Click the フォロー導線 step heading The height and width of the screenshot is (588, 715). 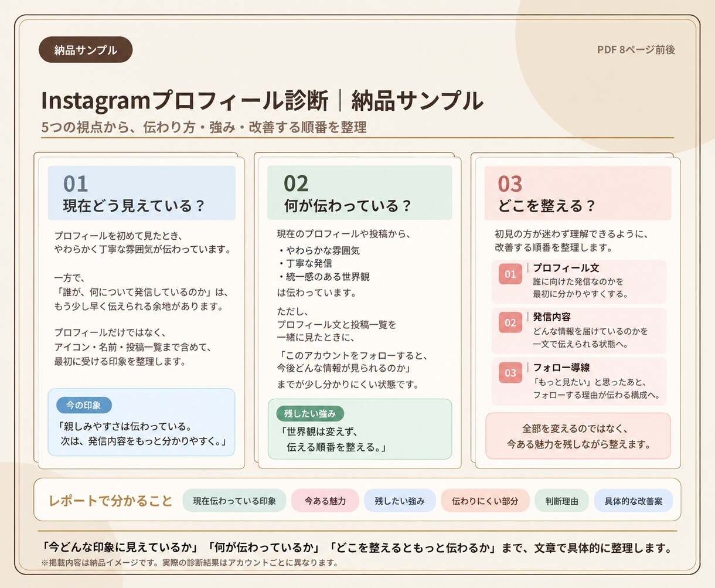pyautogui.click(x=561, y=368)
